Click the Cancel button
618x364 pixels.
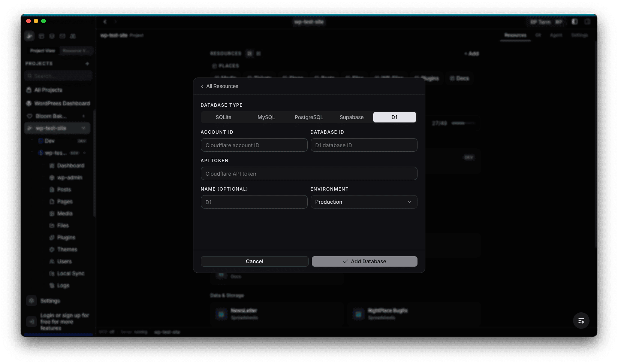pos(254,261)
